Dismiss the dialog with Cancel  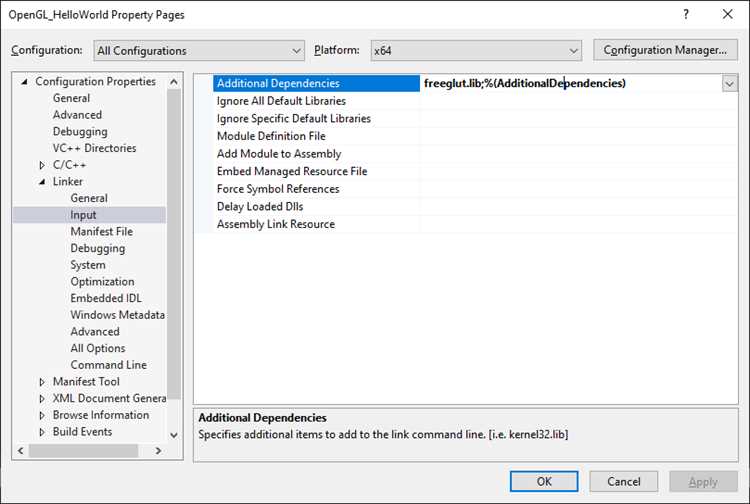pyautogui.click(x=624, y=482)
